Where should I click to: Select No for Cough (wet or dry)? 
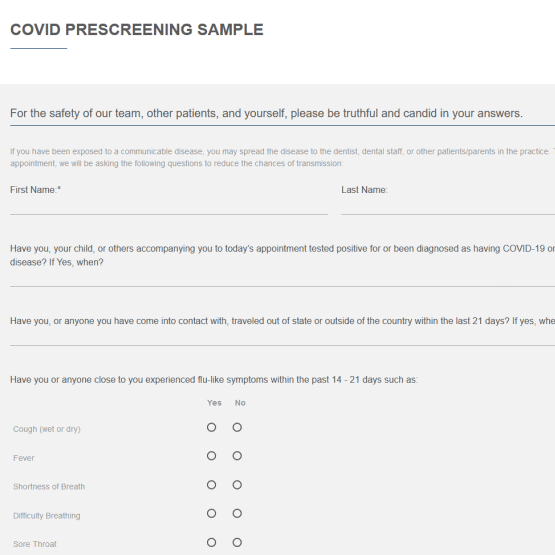pyautogui.click(x=237, y=428)
